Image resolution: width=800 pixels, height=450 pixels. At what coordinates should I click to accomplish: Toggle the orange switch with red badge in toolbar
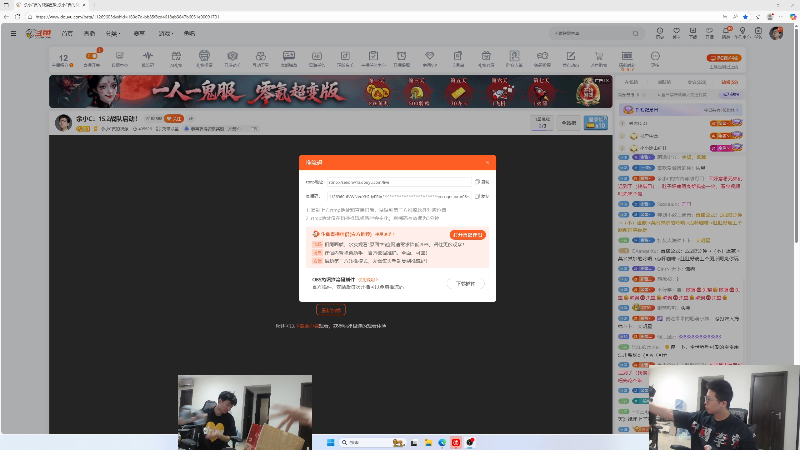(92, 56)
